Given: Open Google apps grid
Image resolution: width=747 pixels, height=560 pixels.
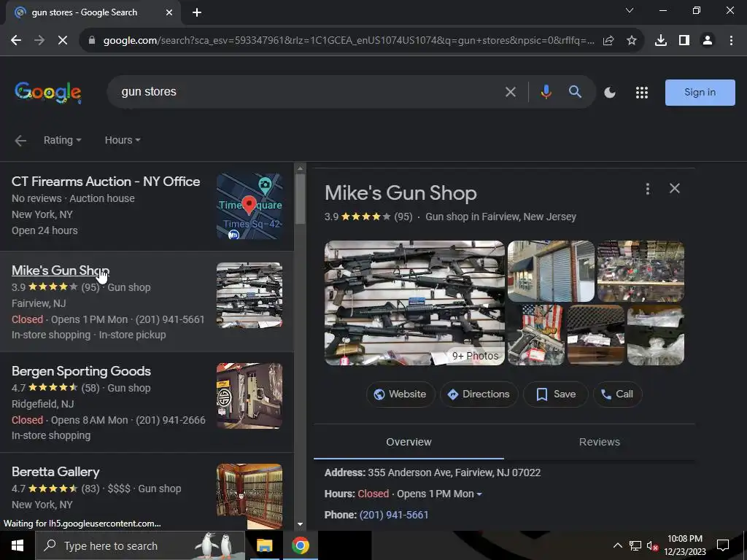Looking at the screenshot, I should pos(642,93).
